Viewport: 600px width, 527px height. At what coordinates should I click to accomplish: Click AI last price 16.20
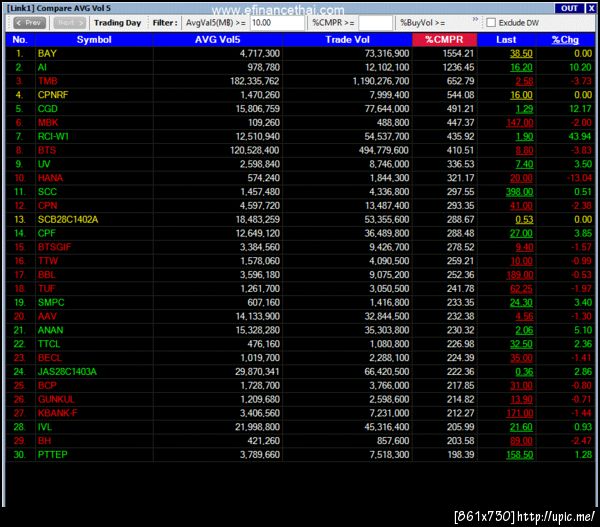click(521, 67)
